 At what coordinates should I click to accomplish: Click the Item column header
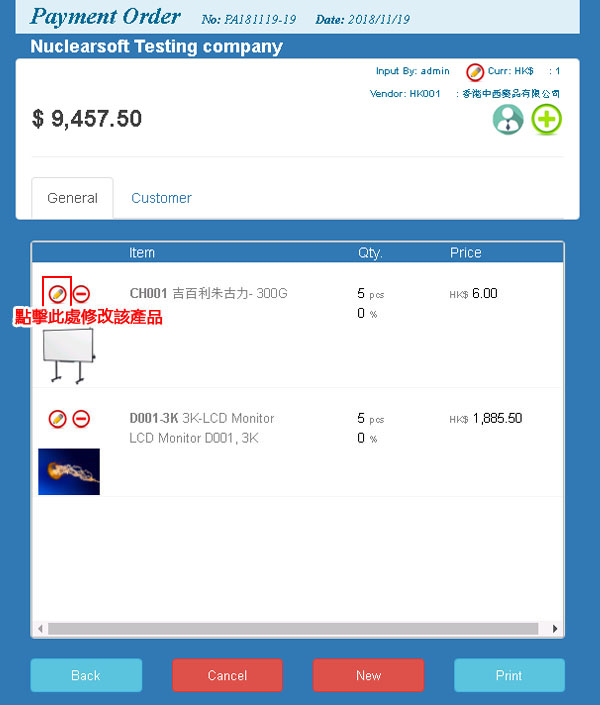coord(142,253)
